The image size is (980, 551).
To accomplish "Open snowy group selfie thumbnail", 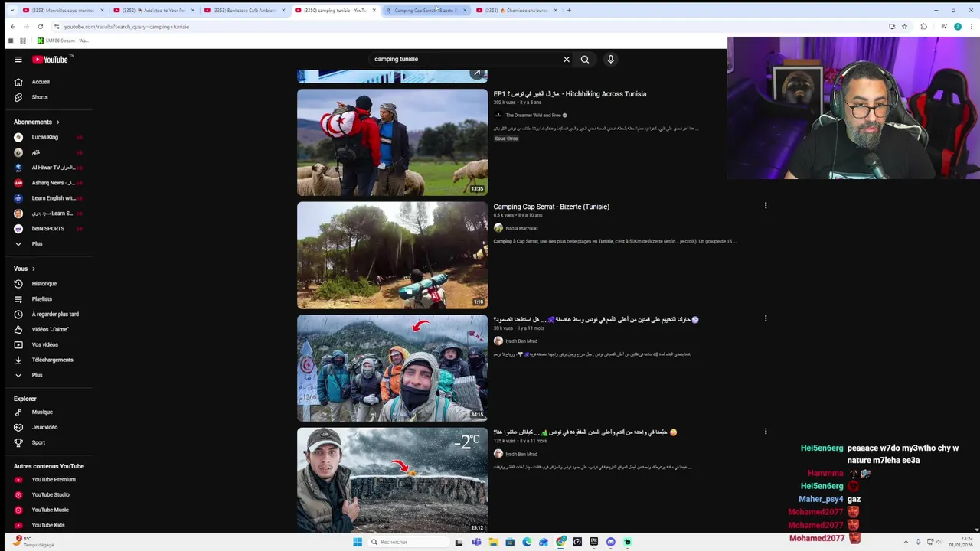I will 392,368.
